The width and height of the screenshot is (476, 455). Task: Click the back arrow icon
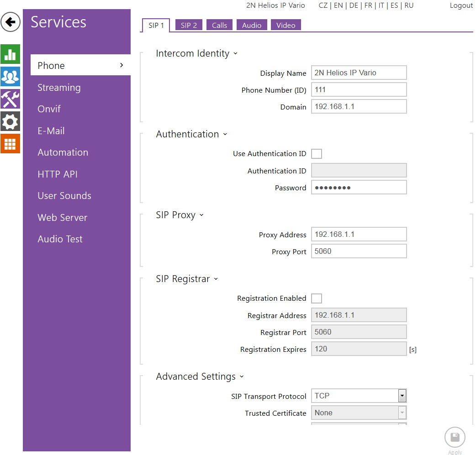click(x=11, y=22)
